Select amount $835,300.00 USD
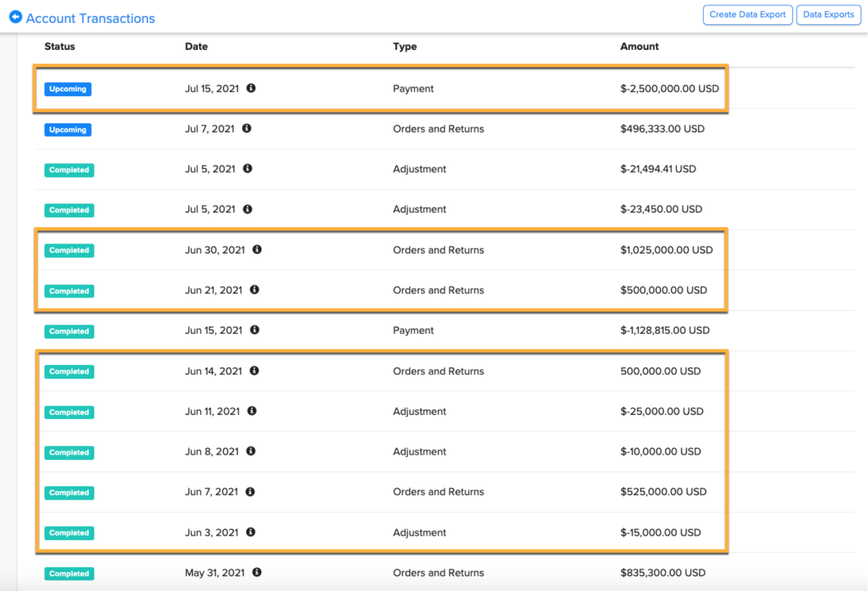The image size is (868, 591). (x=663, y=573)
